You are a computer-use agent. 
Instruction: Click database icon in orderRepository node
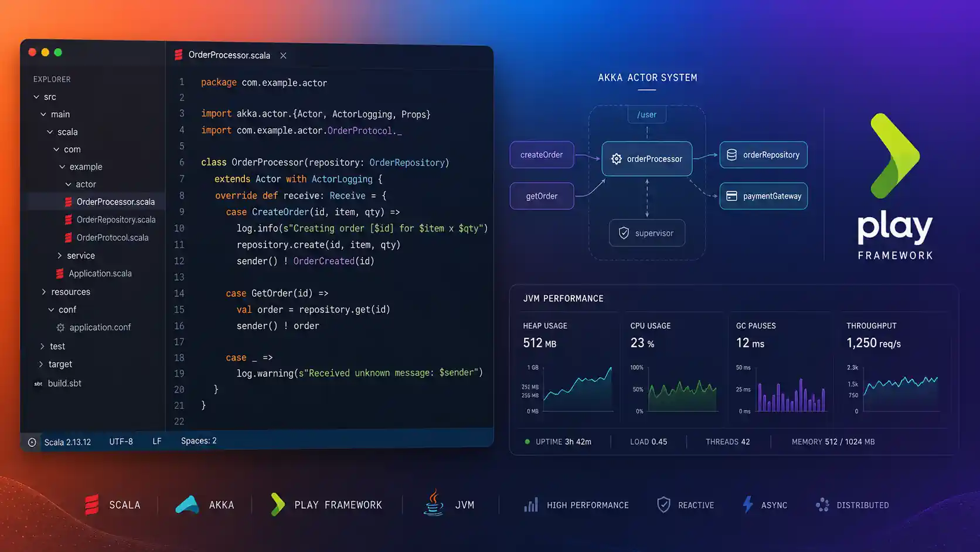point(731,155)
